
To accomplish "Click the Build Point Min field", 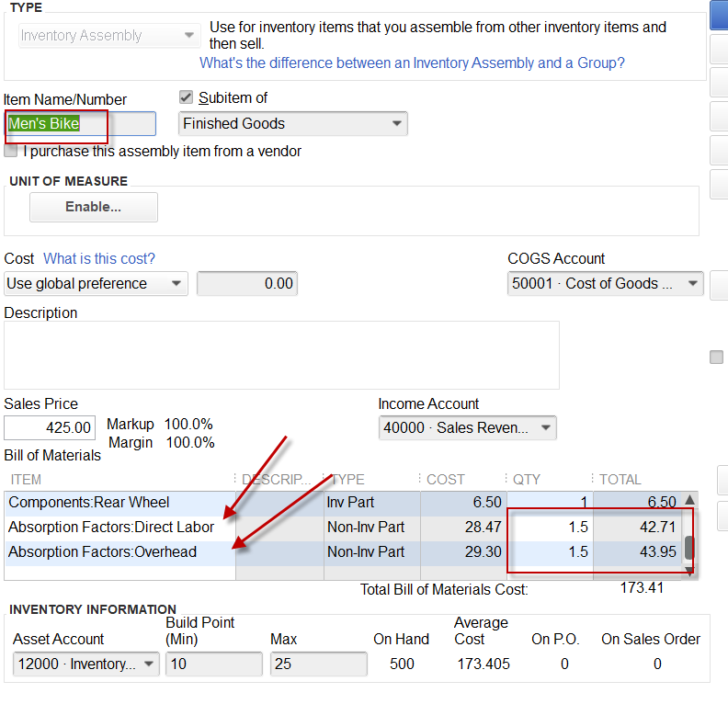I will (x=214, y=664).
